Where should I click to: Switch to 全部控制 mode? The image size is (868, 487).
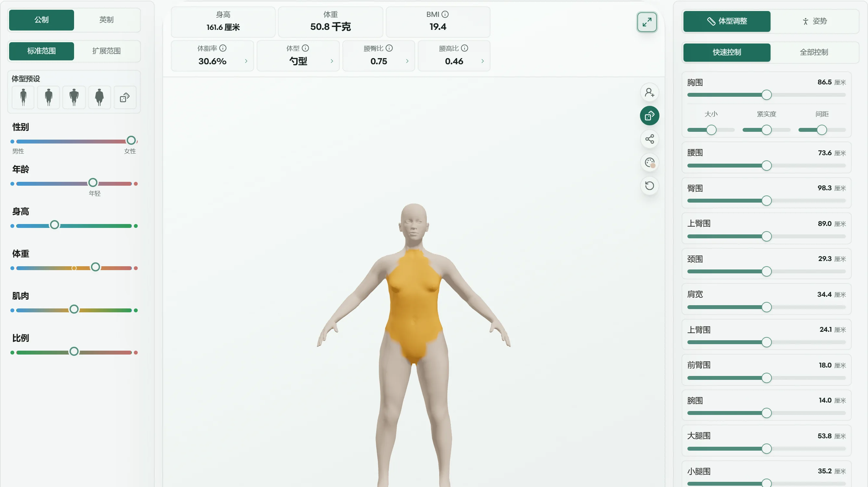(814, 53)
